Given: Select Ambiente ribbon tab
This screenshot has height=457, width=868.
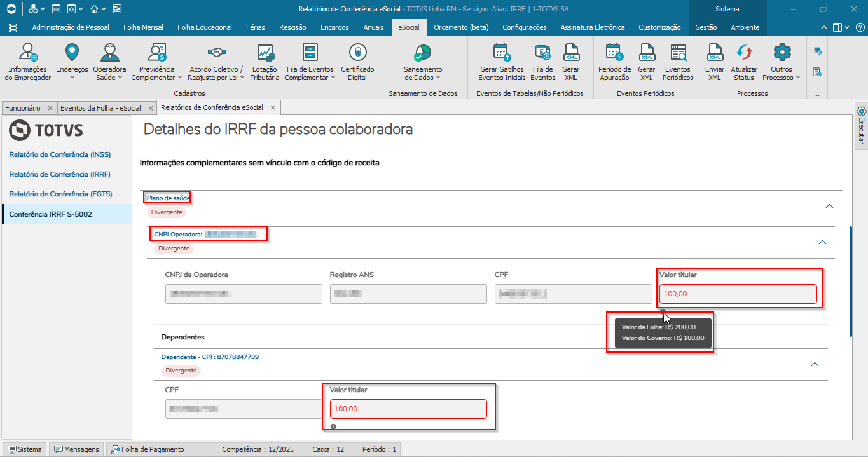Looking at the screenshot, I should pos(745,27).
